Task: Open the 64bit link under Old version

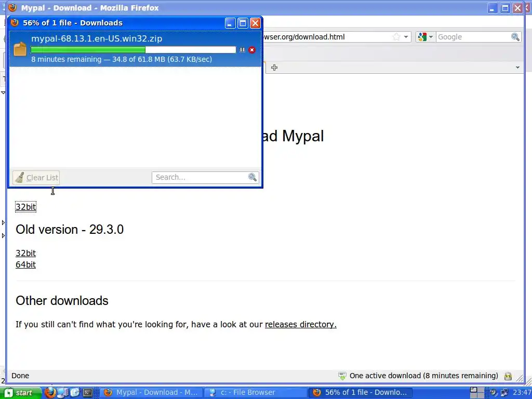Action: 26,264
